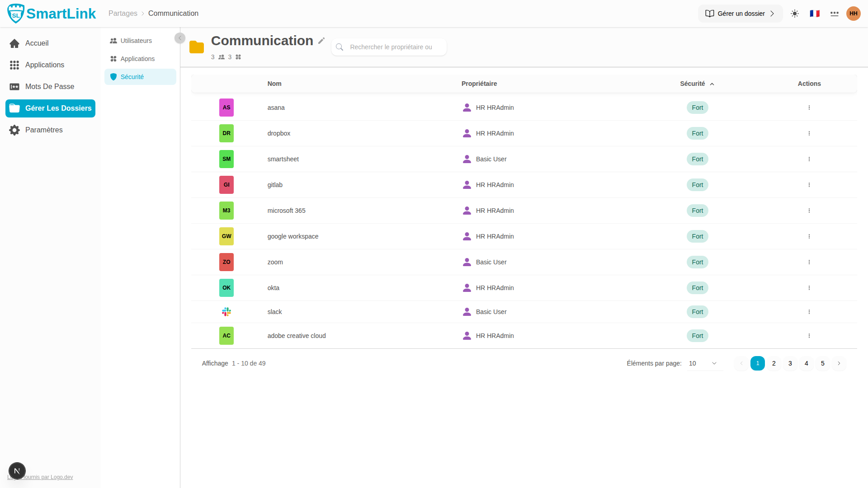This screenshot has width=868, height=488.
Task: Focus the Rechercher le propriétaire search field
Action: (x=391, y=47)
